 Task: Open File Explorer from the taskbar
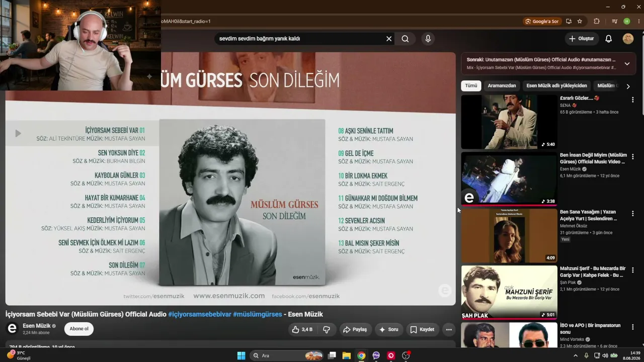[347, 355]
